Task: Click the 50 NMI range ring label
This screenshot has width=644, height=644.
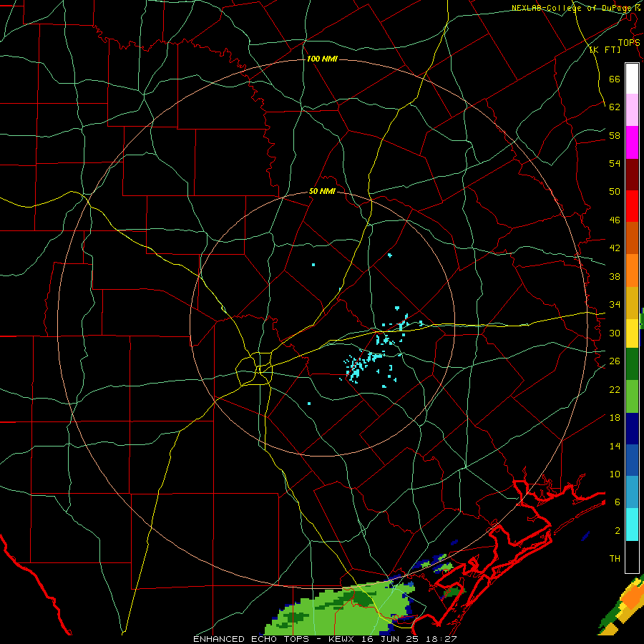Action: 323,191
